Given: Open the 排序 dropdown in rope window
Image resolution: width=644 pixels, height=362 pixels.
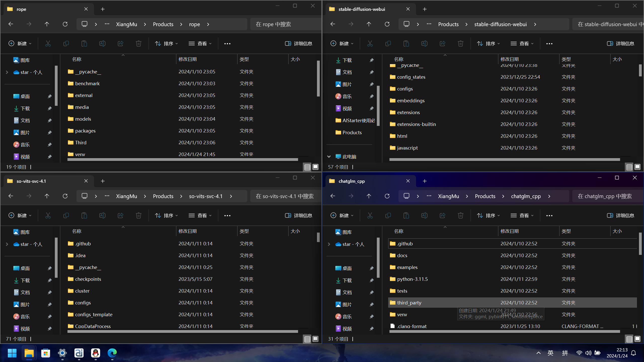Looking at the screenshot, I should pos(166,43).
